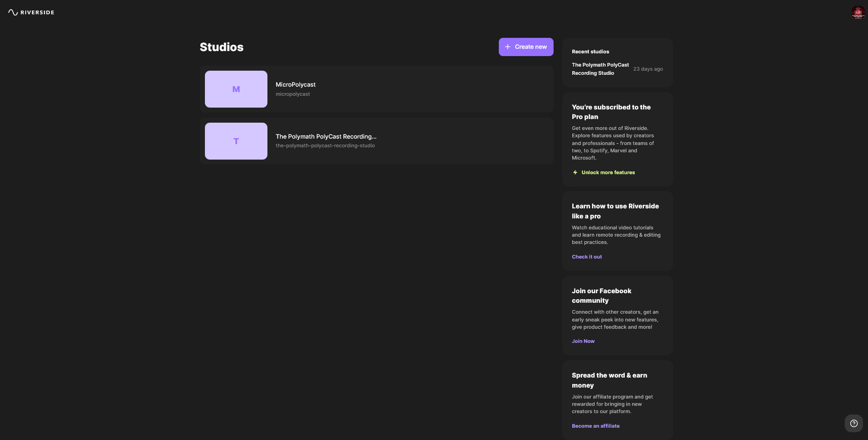868x440 pixels.
Task: Click the micropolycast slug text
Action: (293, 94)
